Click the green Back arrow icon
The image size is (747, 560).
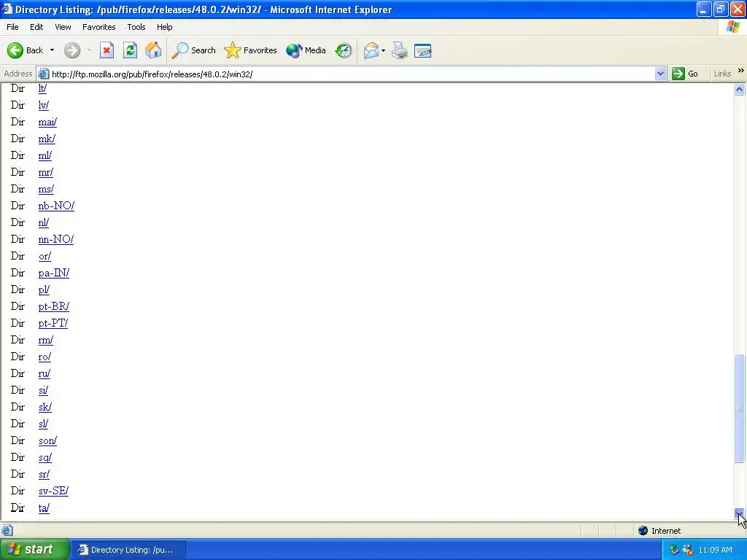15,50
